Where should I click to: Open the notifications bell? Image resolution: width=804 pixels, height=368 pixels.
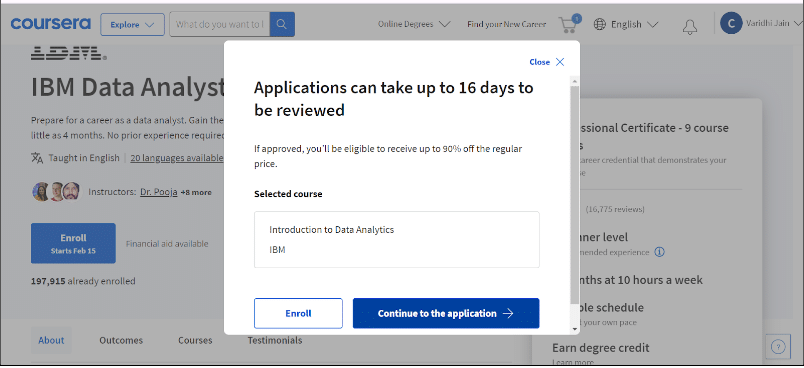coord(690,27)
